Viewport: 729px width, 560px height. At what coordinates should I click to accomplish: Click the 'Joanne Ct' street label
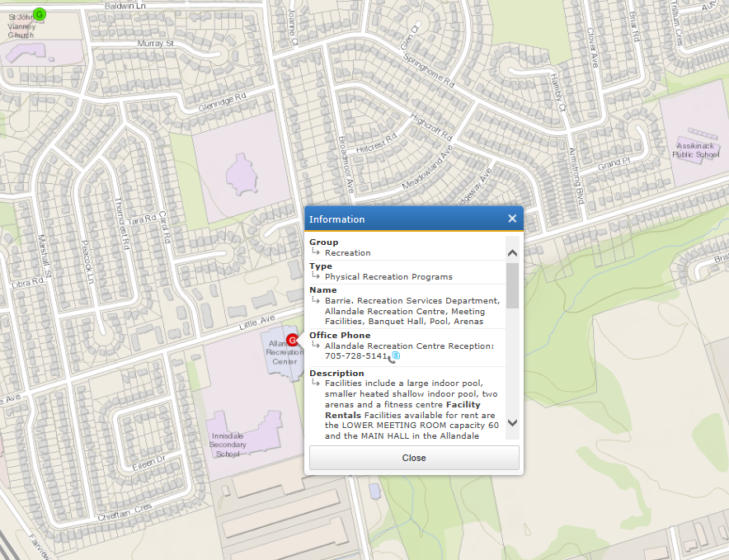(x=293, y=28)
